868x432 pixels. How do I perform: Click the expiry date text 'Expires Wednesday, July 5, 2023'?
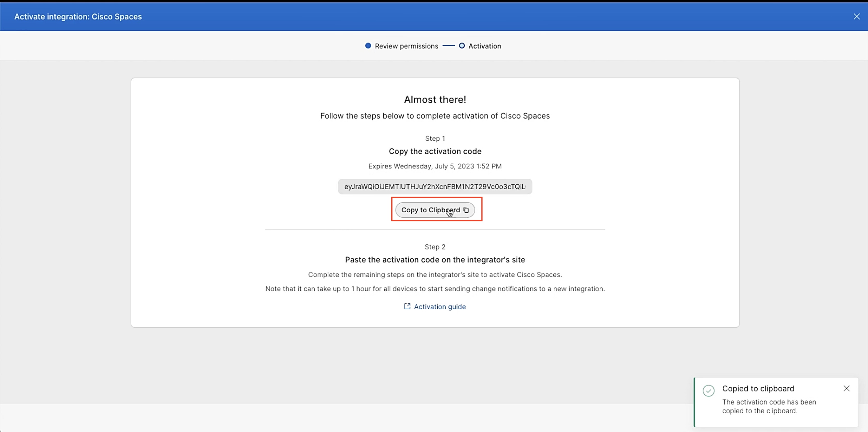[x=421, y=166]
